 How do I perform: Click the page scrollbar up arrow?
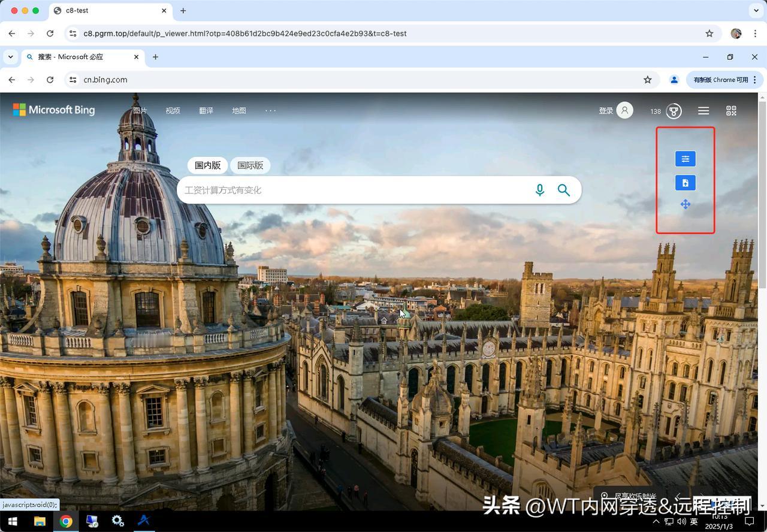click(x=762, y=97)
